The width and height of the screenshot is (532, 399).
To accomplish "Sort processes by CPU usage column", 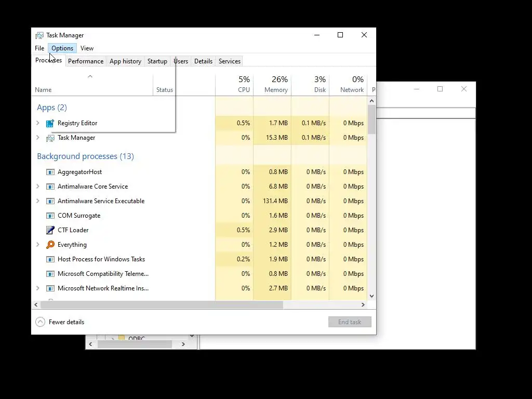I will [x=234, y=85].
